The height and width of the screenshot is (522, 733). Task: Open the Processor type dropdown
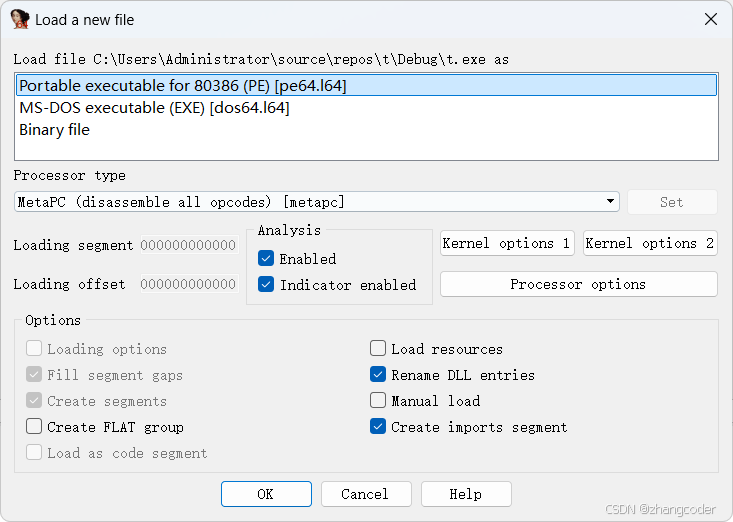click(317, 202)
